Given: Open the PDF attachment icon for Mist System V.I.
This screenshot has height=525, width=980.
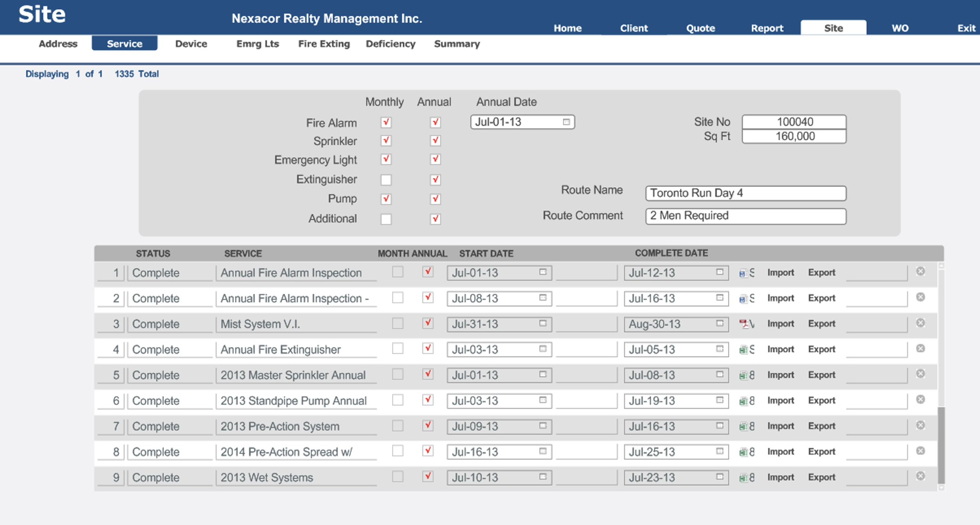Looking at the screenshot, I should tap(743, 324).
